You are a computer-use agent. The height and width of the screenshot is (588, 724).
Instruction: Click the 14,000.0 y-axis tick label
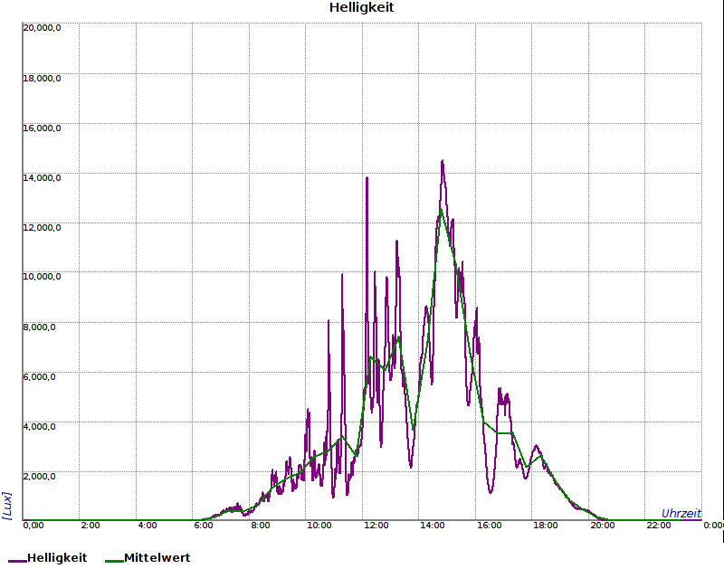(x=42, y=177)
